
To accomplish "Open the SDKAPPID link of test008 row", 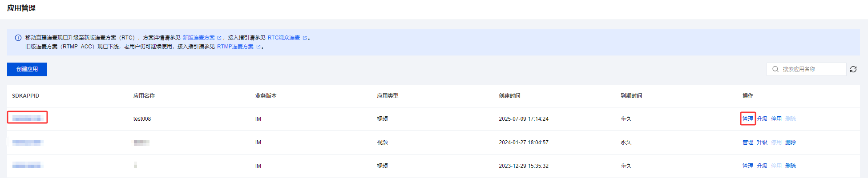I will pyautogui.click(x=27, y=118).
